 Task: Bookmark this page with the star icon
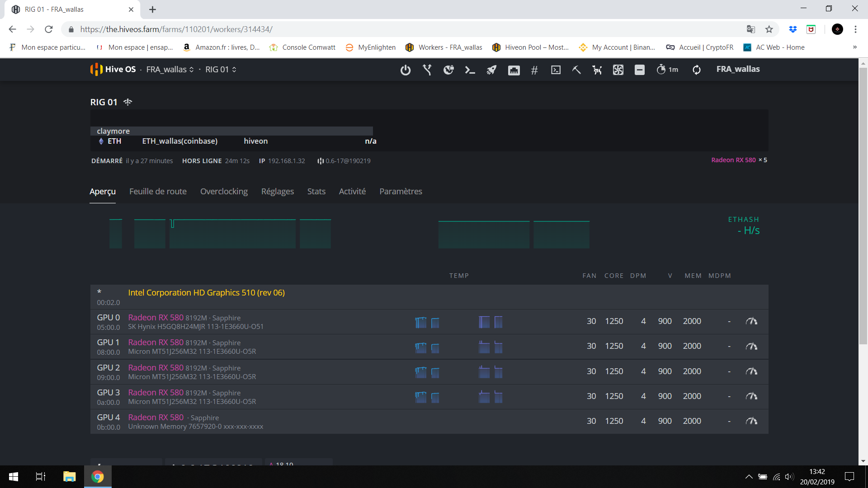point(769,29)
